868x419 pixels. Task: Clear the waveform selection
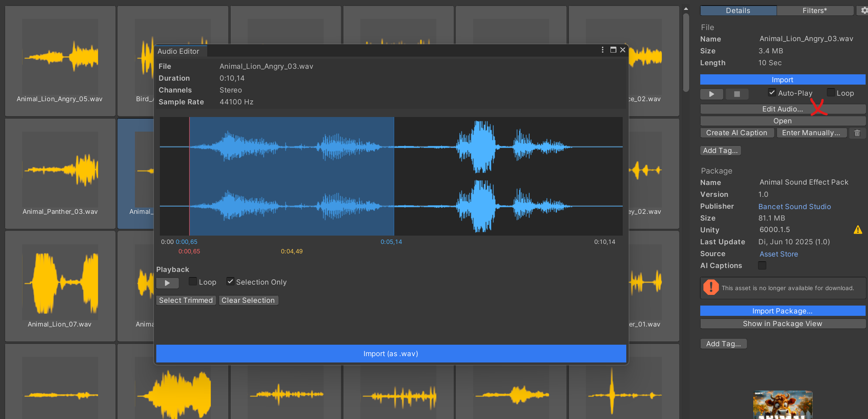pyautogui.click(x=248, y=300)
